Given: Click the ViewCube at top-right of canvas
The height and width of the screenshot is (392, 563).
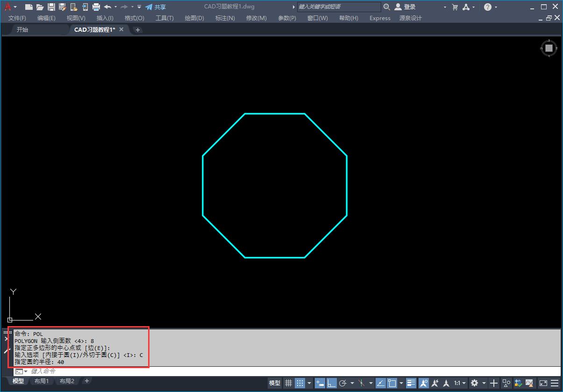Looking at the screenshot, I should pyautogui.click(x=549, y=48).
